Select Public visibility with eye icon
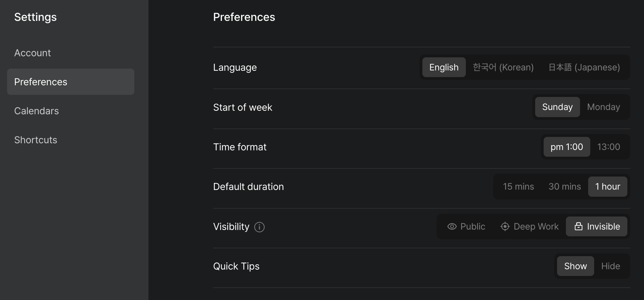Image resolution: width=644 pixels, height=300 pixels. pos(466,226)
